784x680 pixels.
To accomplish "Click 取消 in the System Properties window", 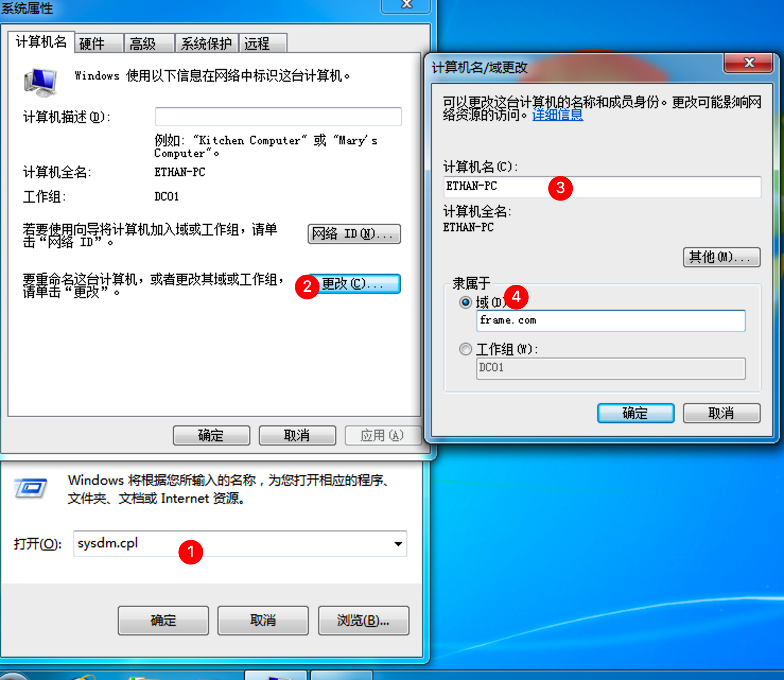I will (x=297, y=435).
